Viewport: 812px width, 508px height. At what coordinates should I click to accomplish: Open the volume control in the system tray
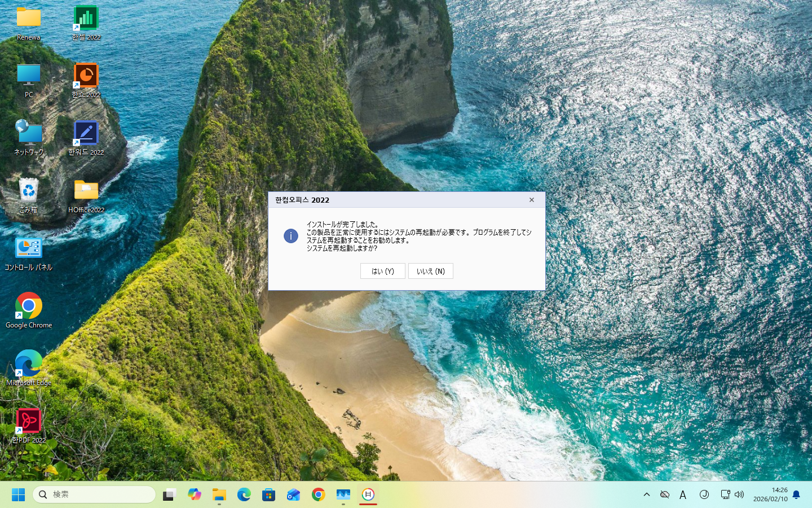[739, 494]
